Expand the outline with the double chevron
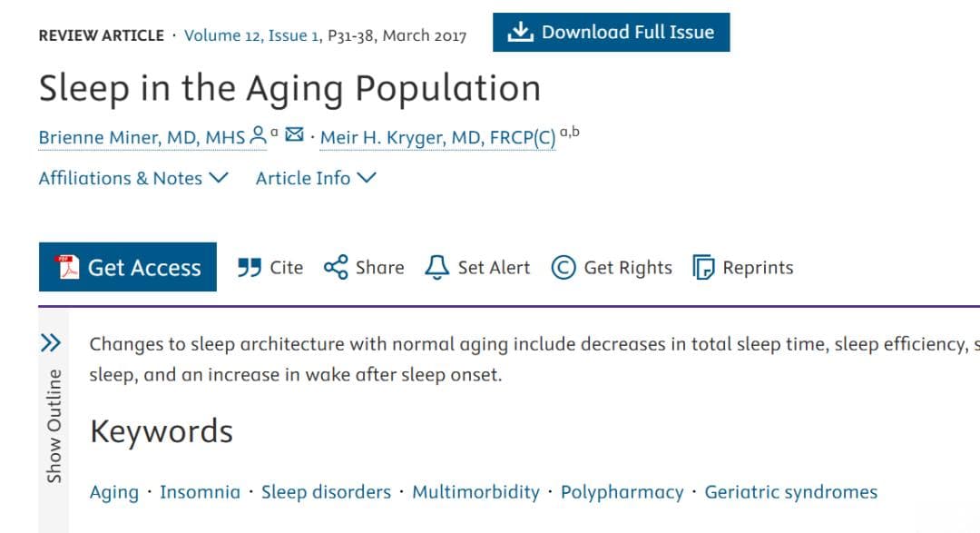 click(x=51, y=343)
